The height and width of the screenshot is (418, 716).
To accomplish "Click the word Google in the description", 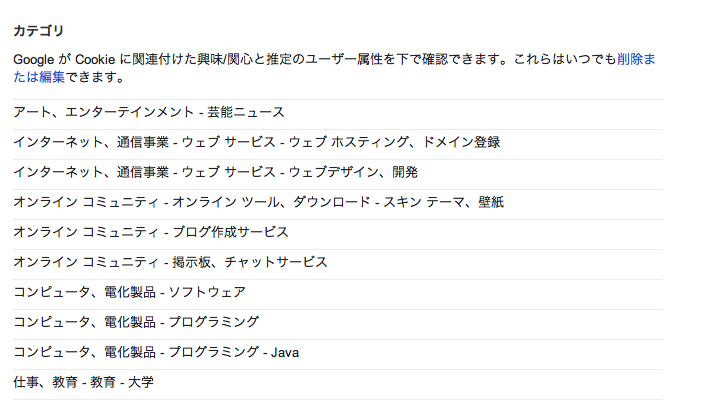I will click(34, 60).
